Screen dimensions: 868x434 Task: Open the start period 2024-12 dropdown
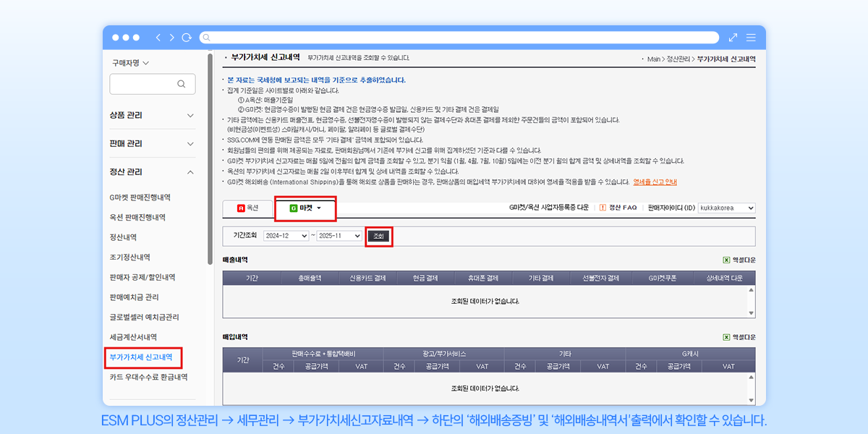coord(286,236)
